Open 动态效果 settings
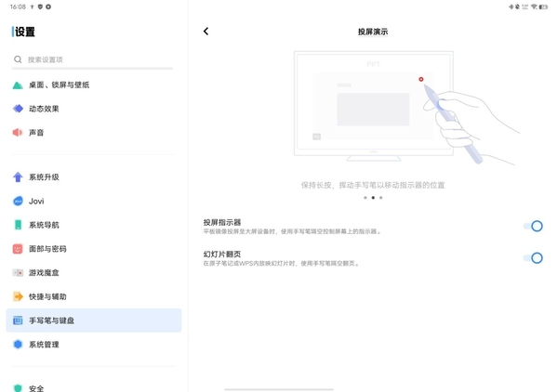Image resolution: width=558 pixels, height=392 pixels. pyautogui.click(x=94, y=109)
